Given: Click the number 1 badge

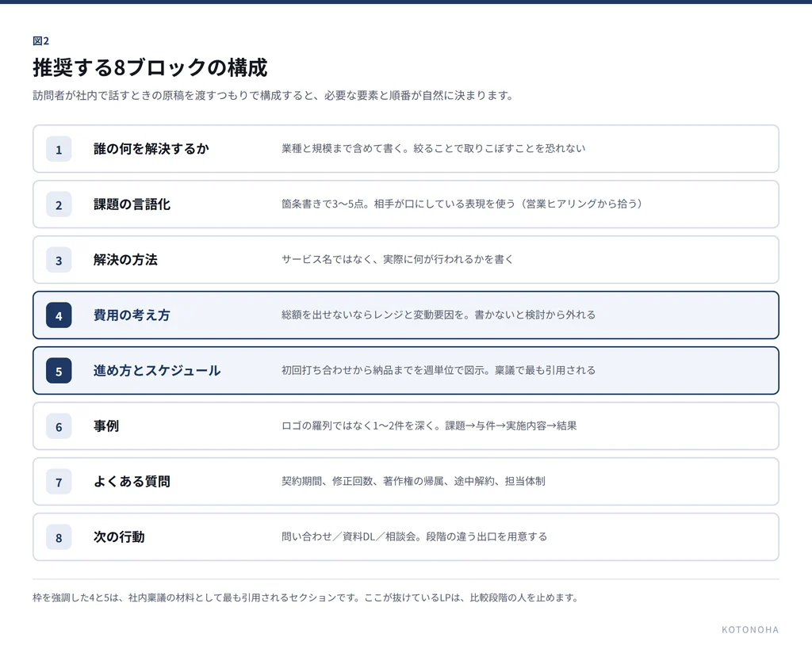Looking at the screenshot, I should pyautogui.click(x=59, y=149).
